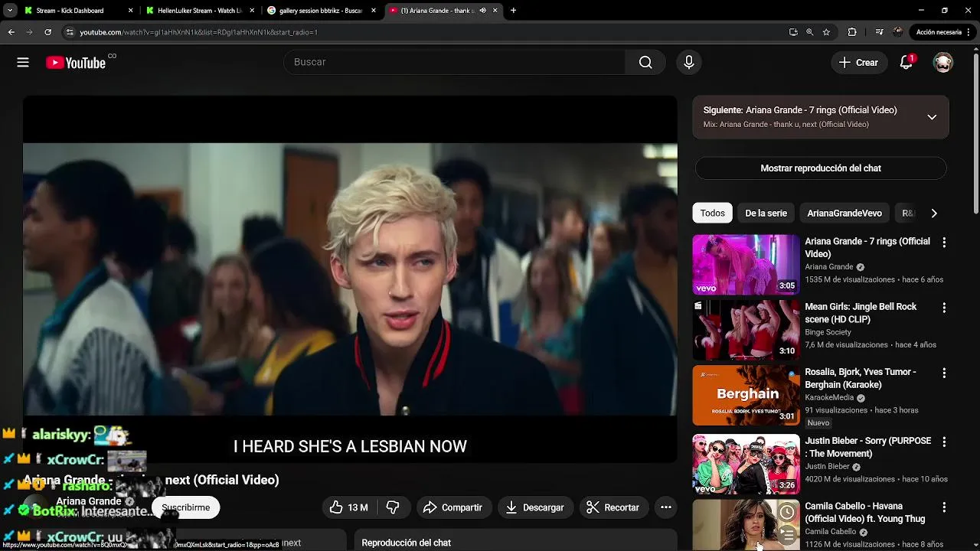Image resolution: width=980 pixels, height=551 pixels.
Task: Go to the YouTube home logo
Action: [76, 63]
